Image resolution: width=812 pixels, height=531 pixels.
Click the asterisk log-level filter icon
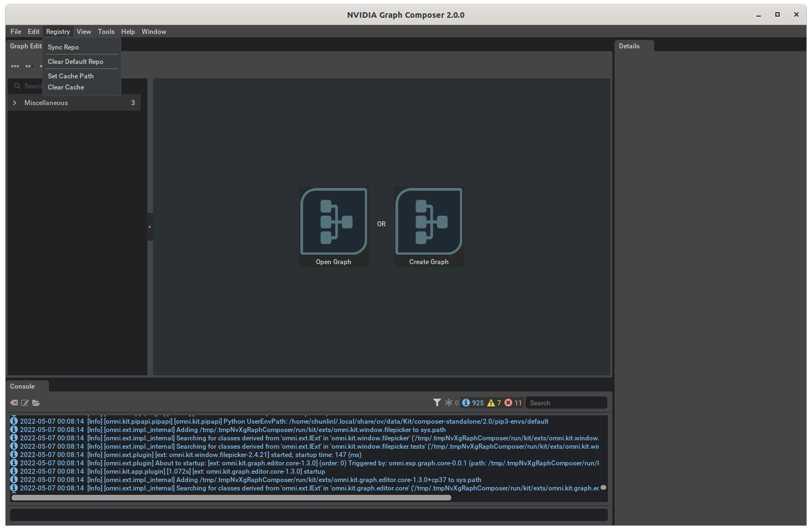[x=448, y=402]
